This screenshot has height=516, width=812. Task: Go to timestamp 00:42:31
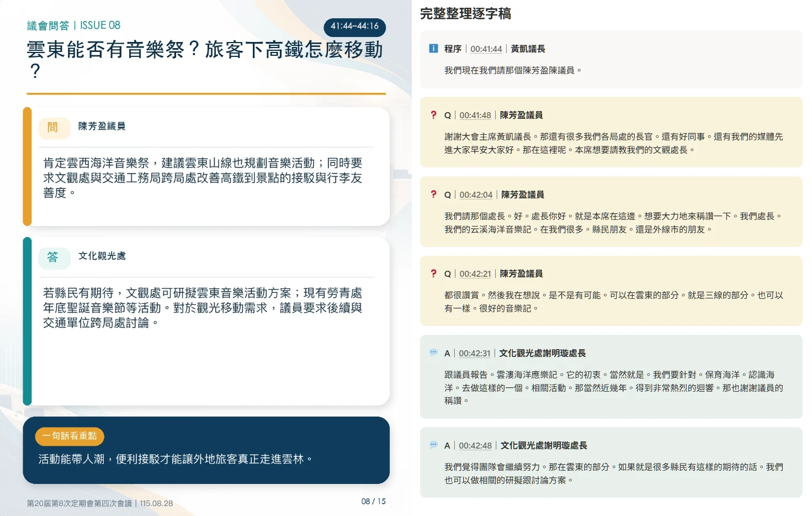(x=474, y=353)
